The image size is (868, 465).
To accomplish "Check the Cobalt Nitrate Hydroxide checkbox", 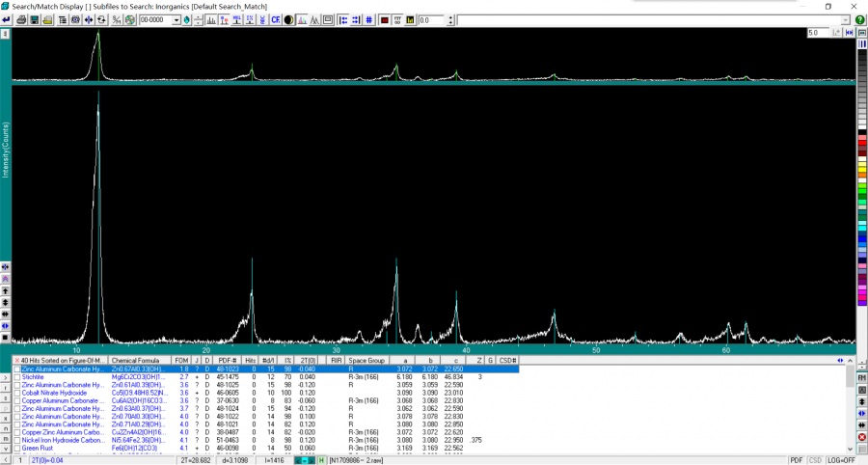I will point(16,393).
